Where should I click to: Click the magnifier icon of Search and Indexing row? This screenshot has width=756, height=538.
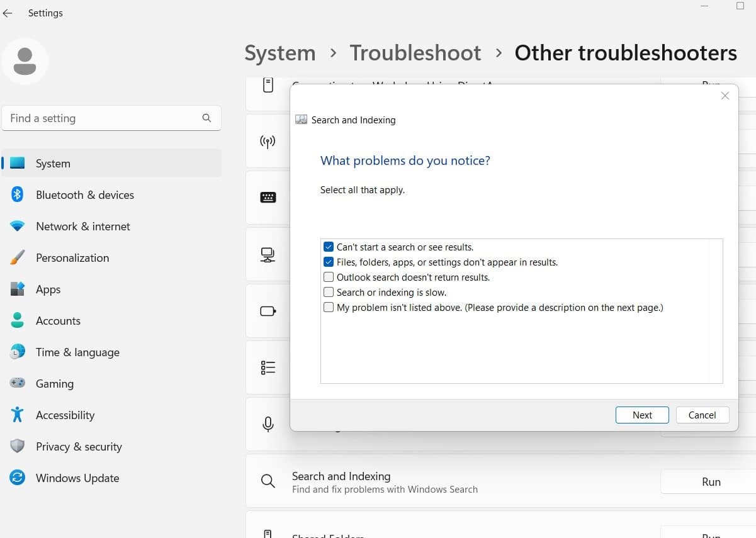tap(268, 481)
